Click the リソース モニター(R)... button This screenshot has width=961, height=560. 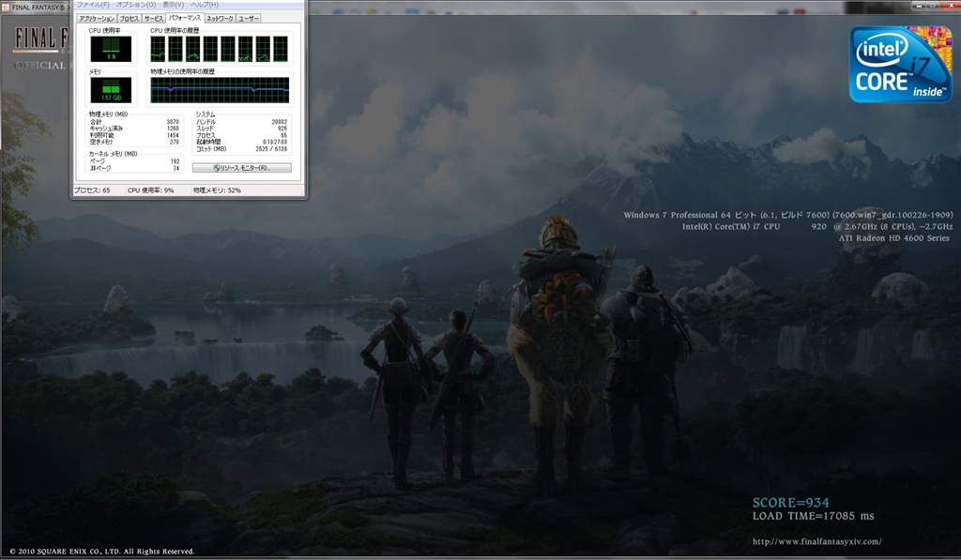pos(241,168)
